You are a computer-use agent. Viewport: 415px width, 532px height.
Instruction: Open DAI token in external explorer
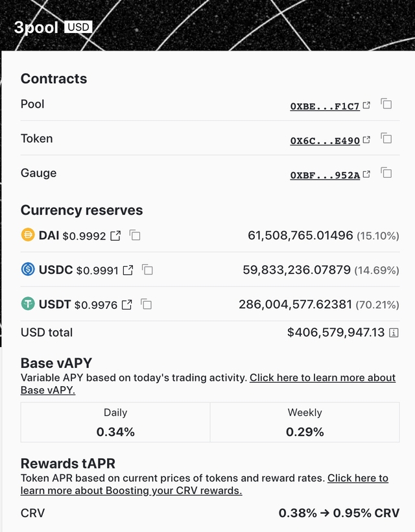115,236
